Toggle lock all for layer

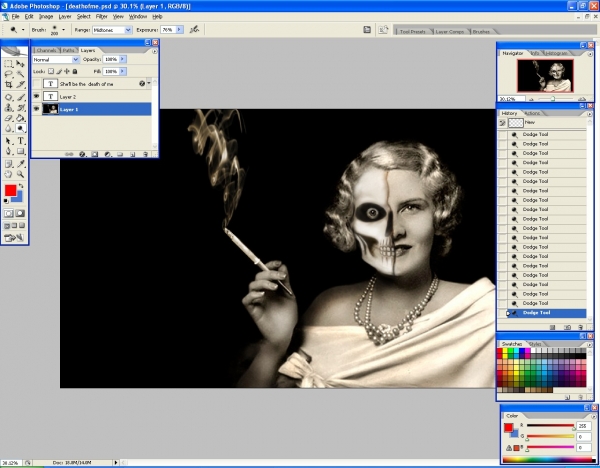pos(75,71)
